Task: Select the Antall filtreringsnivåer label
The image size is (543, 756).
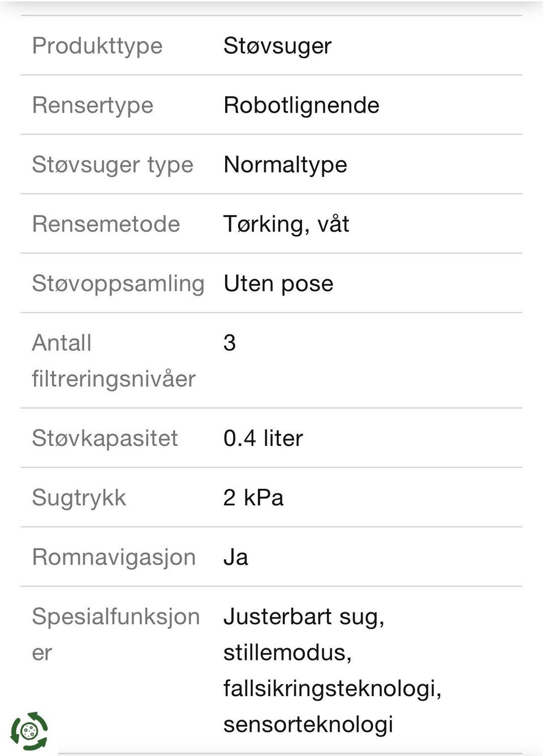Action: coord(113,360)
